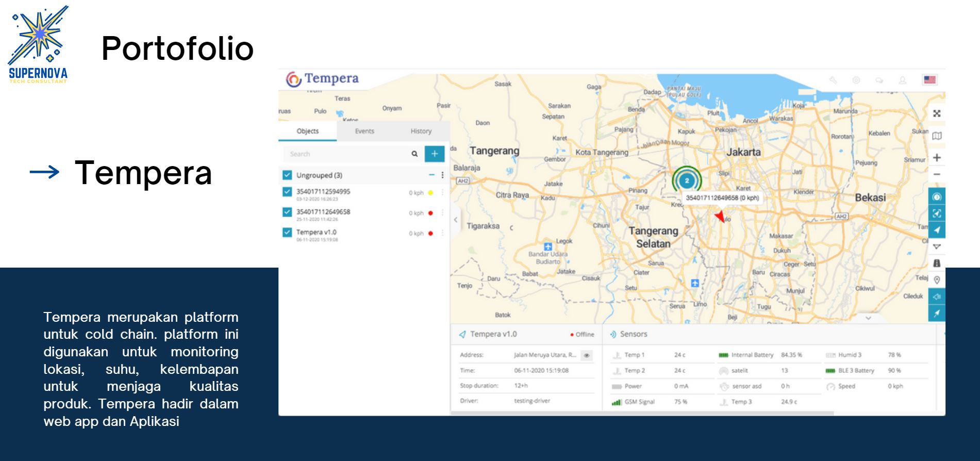Toggle the filled navigation arrow icon in map toolbar

click(x=937, y=230)
